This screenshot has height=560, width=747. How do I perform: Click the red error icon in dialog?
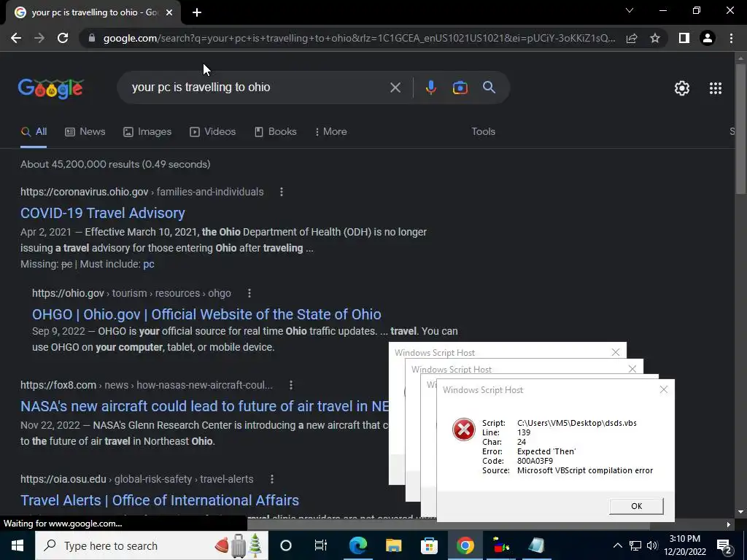(x=463, y=429)
